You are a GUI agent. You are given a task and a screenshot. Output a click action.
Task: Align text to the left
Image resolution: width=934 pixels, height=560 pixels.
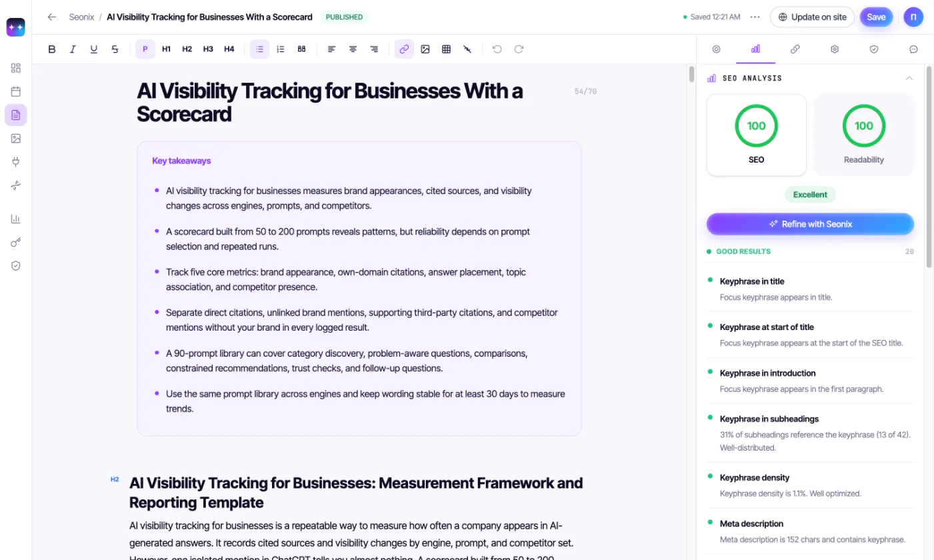tap(331, 49)
